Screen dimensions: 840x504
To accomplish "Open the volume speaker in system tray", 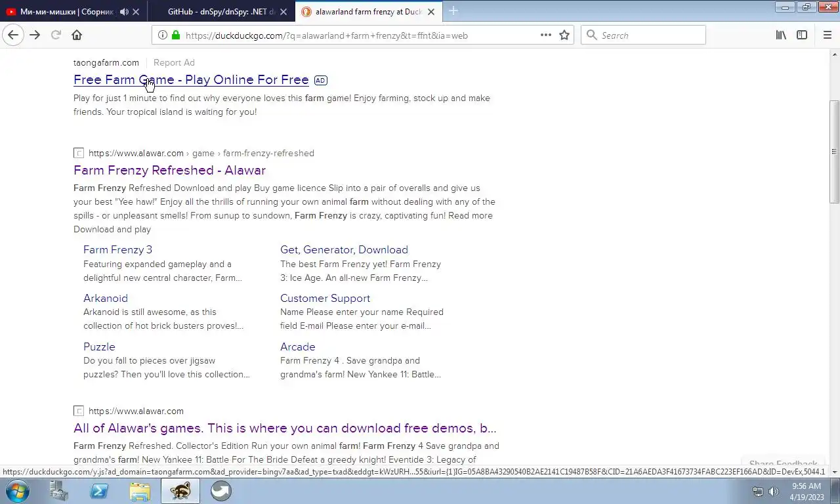I will 774,492.
